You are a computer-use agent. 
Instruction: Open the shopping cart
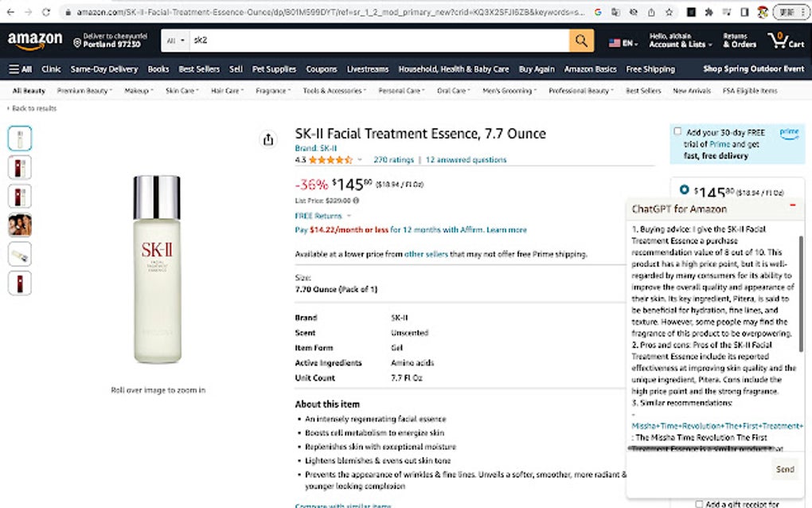click(x=785, y=41)
